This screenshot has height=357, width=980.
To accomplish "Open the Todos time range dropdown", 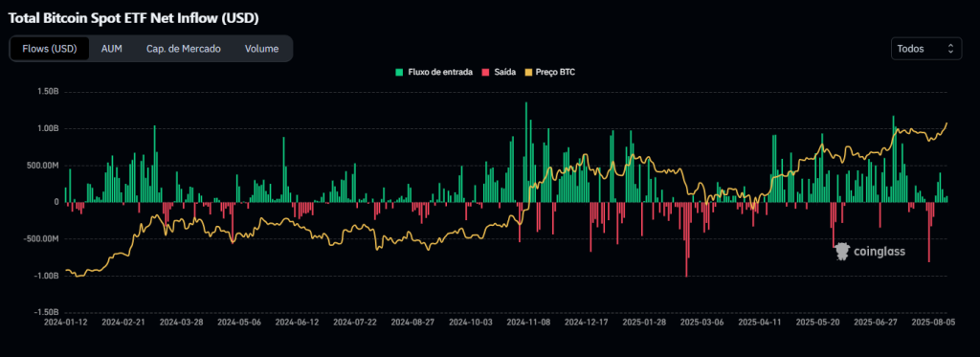I will [926, 48].
